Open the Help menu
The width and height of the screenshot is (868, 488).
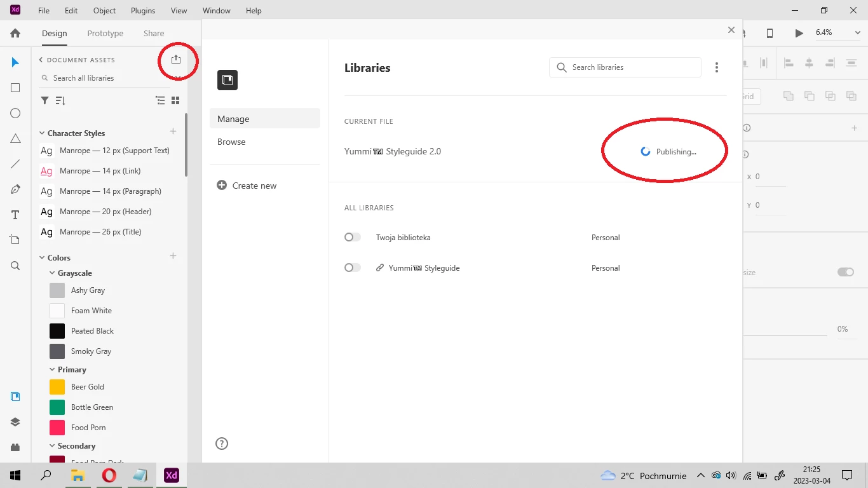tap(254, 11)
